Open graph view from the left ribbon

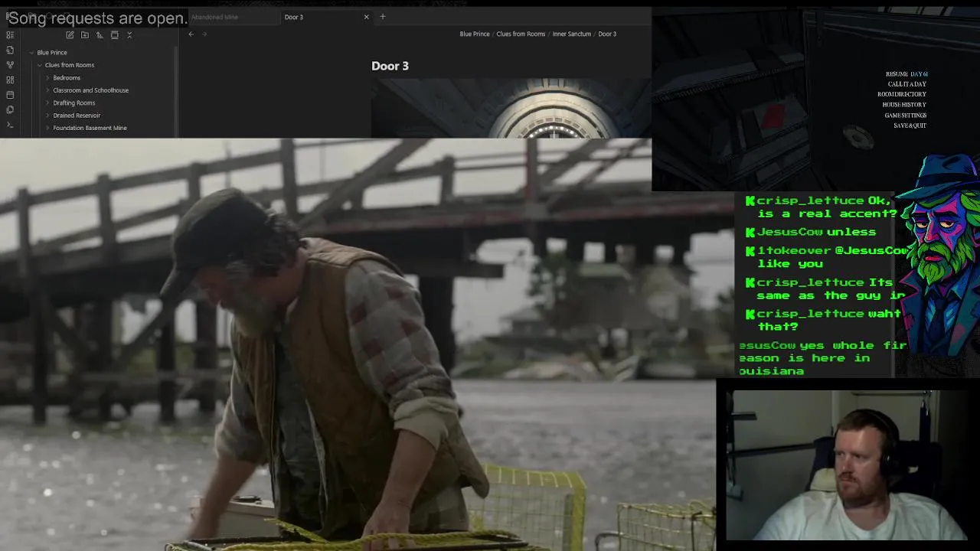(x=10, y=65)
